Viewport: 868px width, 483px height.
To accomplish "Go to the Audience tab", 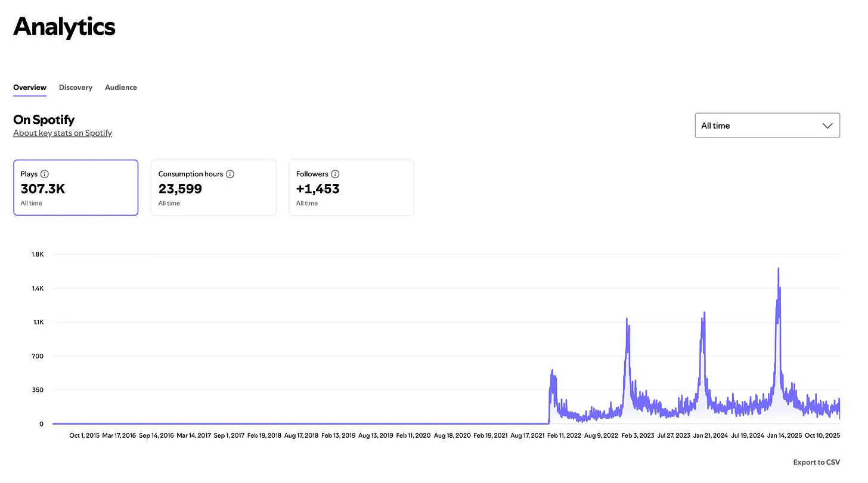I will click(x=121, y=88).
